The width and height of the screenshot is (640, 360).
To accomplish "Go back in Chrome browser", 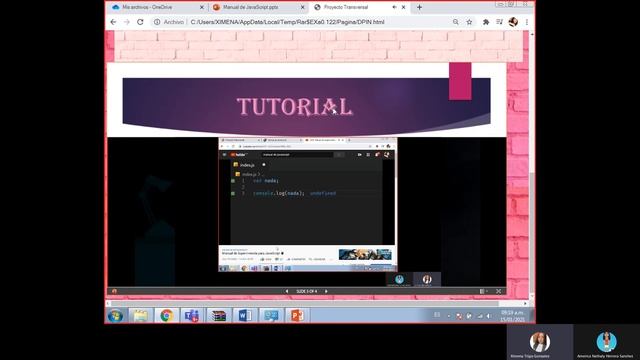I will coord(113,22).
